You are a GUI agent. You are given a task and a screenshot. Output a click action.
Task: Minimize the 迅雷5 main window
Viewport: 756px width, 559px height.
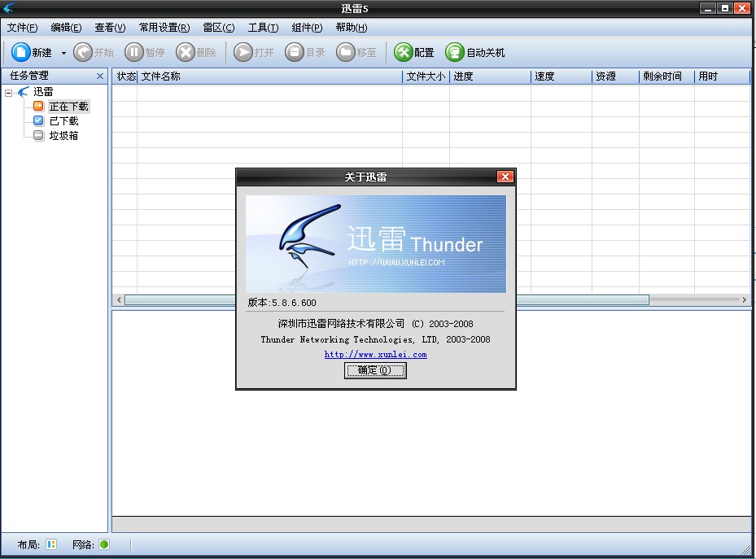pos(707,8)
